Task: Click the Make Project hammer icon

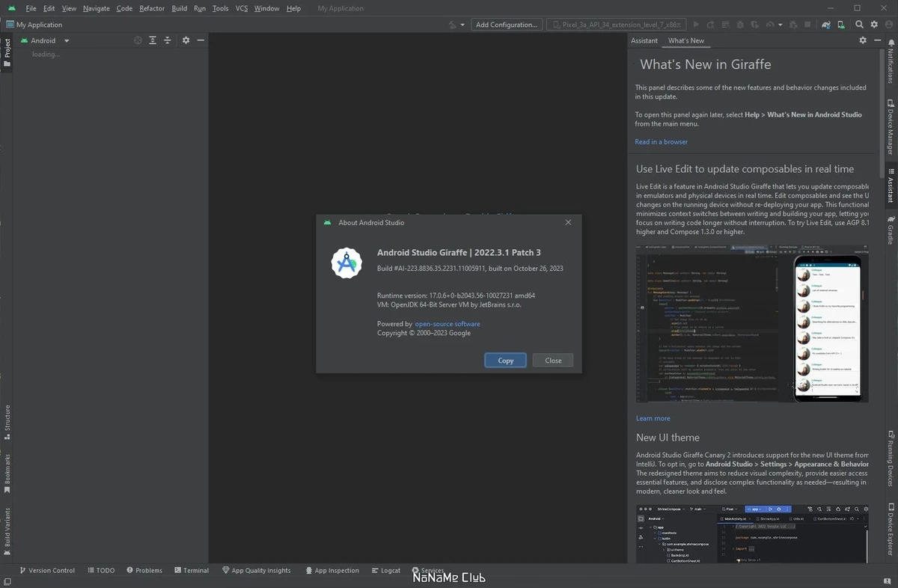Action: [452, 25]
